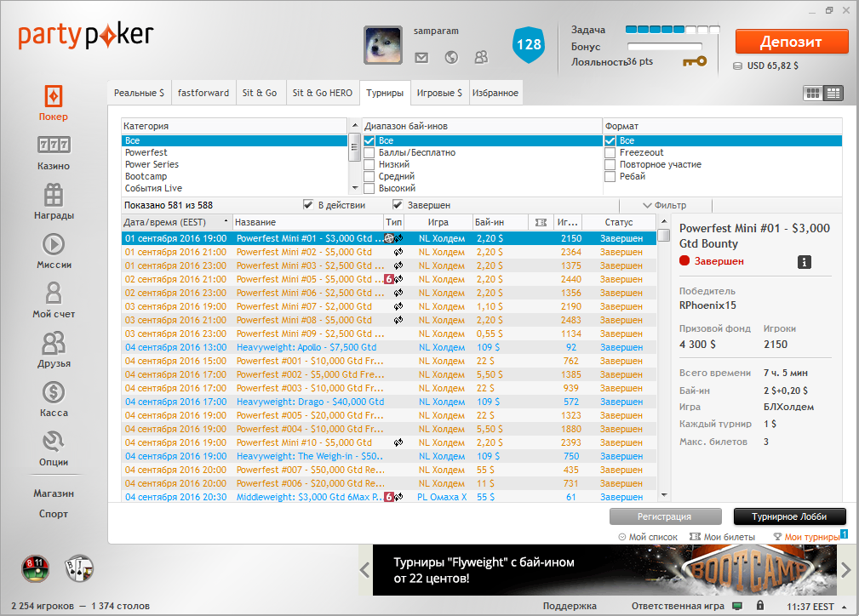Open the Друзья sidebar icon
The height and width of the screenshot is (616, 859).
(54, 343)
